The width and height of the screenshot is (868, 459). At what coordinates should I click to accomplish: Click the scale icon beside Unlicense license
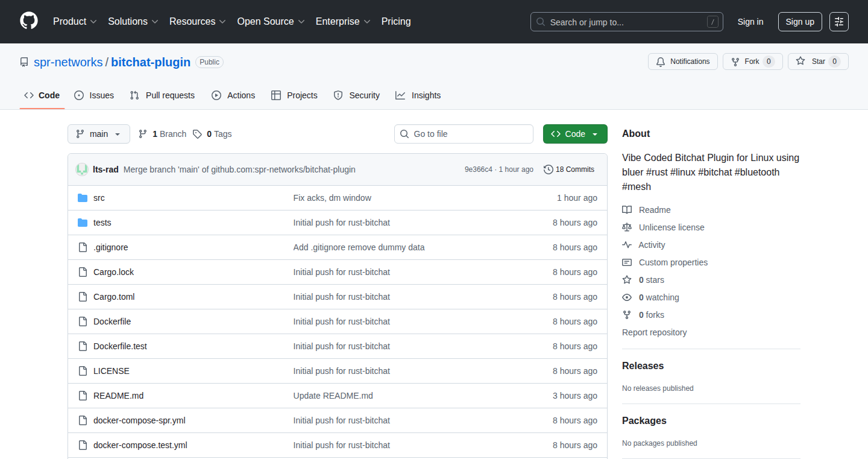(627, 227)
